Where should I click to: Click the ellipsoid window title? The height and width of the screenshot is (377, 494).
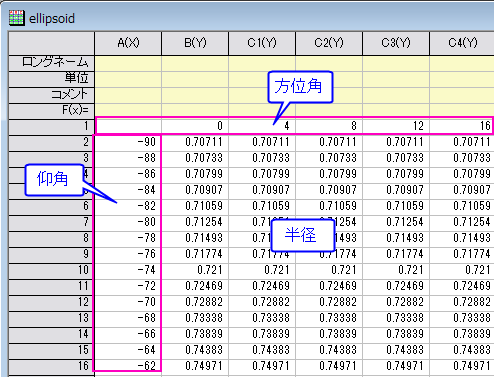coord(52,19)
